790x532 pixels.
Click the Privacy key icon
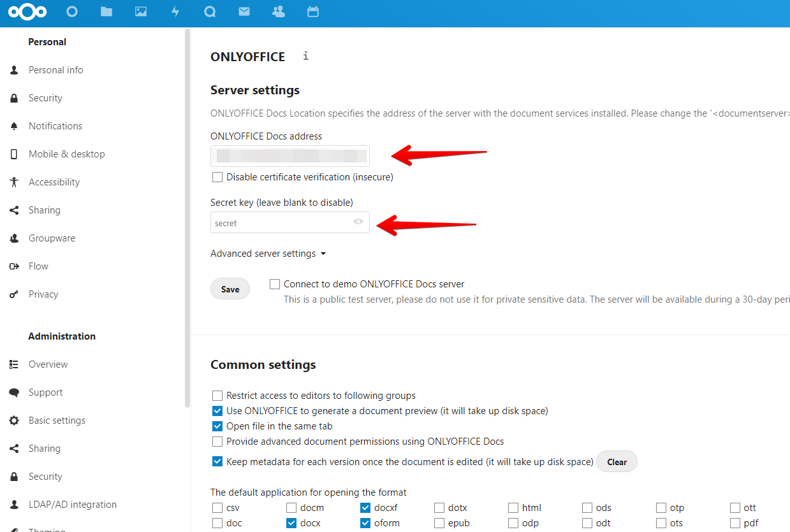tap(14, 294)
